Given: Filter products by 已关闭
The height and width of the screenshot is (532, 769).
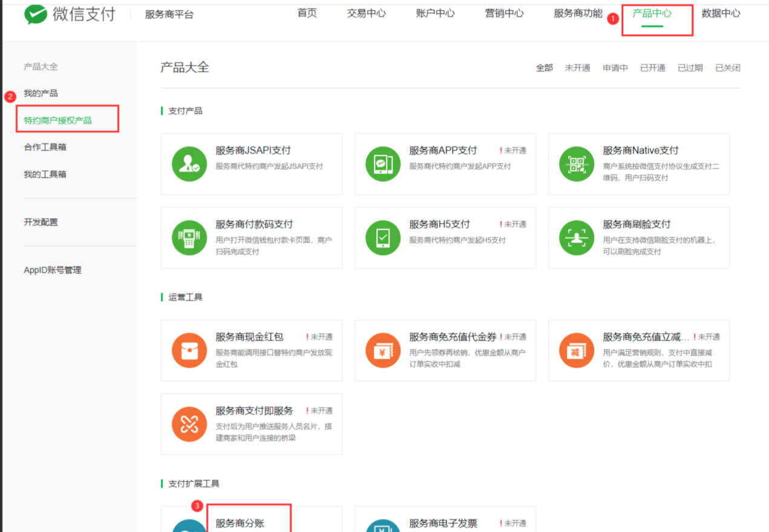Looking at the screenshot, I should (x=727, y=68).
